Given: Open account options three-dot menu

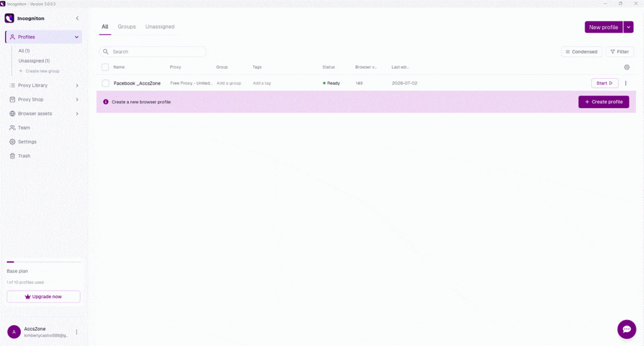Looking at the screenshot, I should click(76, 332).
